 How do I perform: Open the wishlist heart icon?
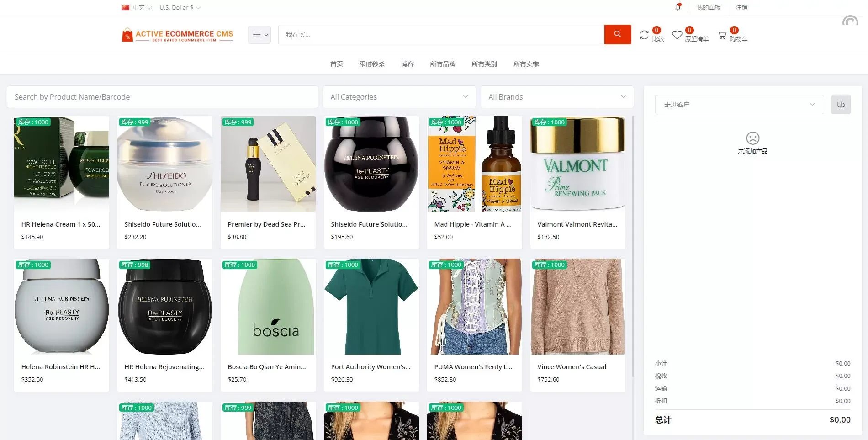(677, 35)
